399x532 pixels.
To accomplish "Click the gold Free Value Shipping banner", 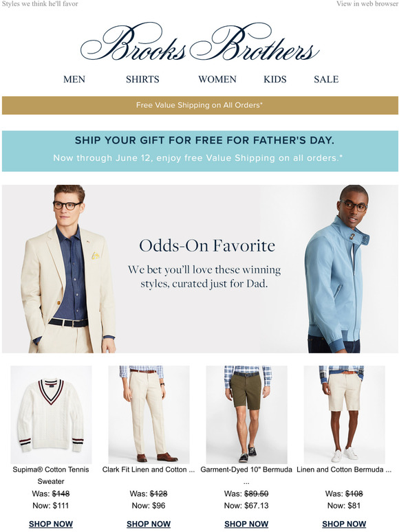I will pos(199,105).
